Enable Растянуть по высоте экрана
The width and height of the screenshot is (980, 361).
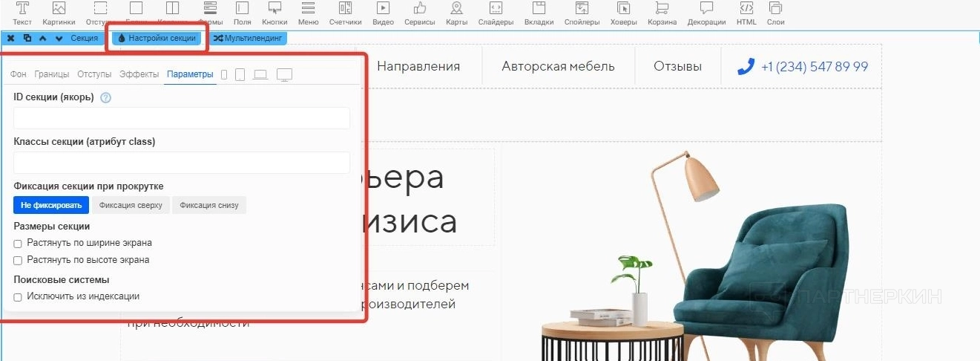click(x=18, y=260)
